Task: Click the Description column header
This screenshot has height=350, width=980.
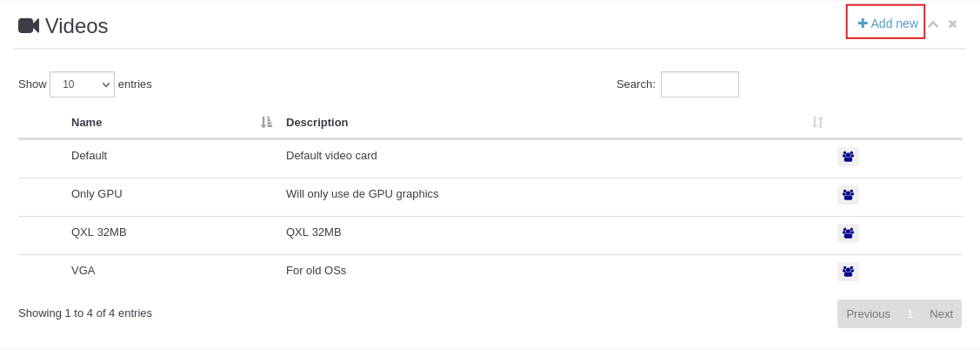Action: (317, 123)
